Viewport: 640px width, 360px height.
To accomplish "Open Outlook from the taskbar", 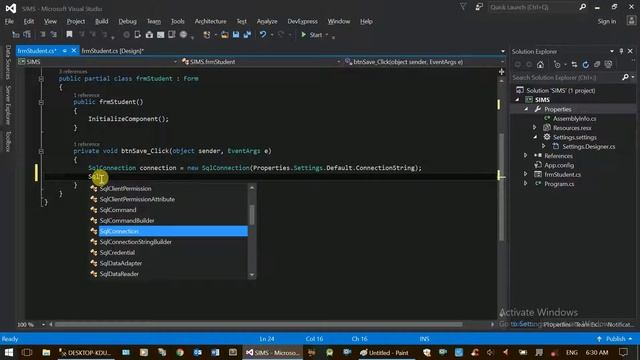I will click(x=197, y=352).
